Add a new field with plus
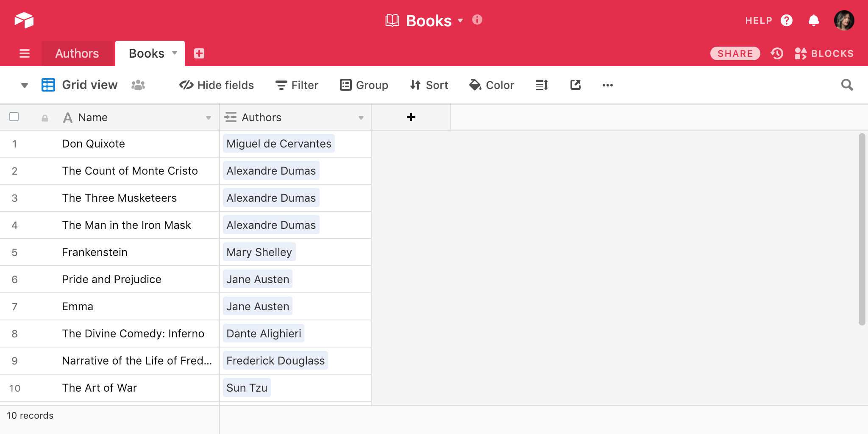868x434 pixels. click(411, 117)
